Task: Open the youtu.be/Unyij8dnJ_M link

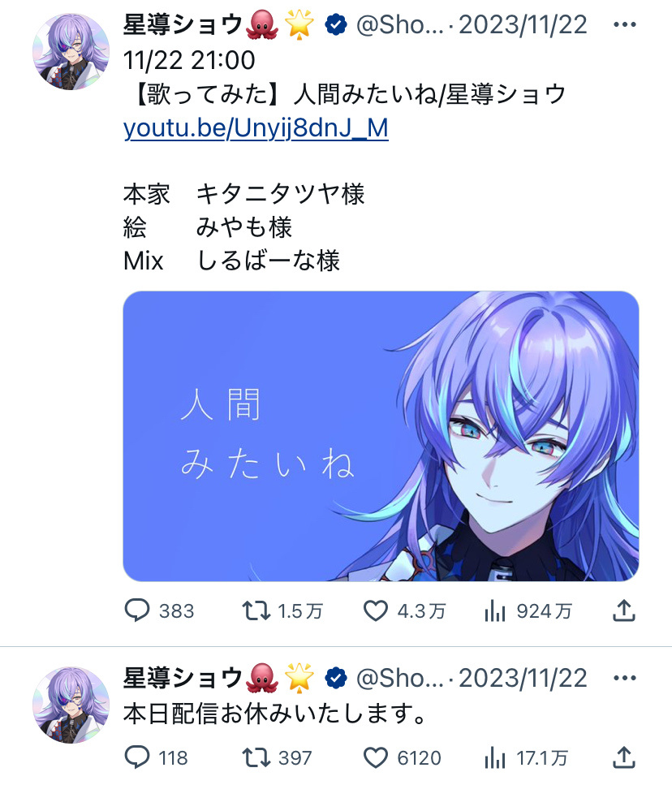Action: [256, 128]
